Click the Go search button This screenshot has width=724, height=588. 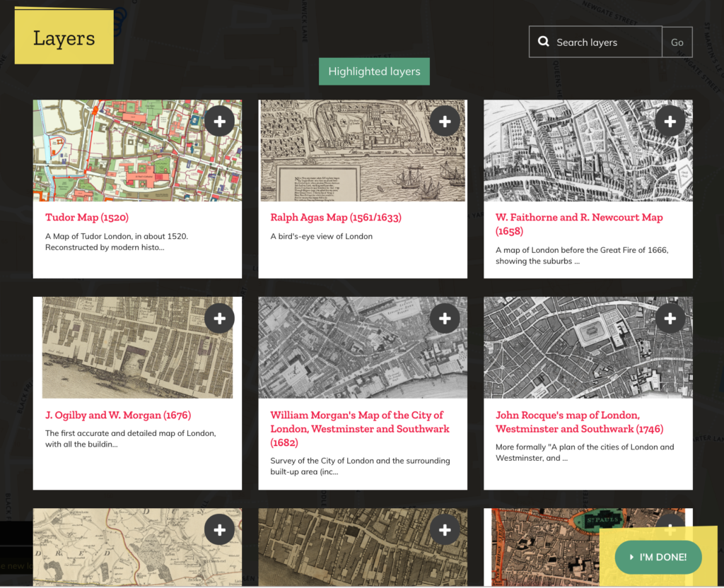click(677, 42)
